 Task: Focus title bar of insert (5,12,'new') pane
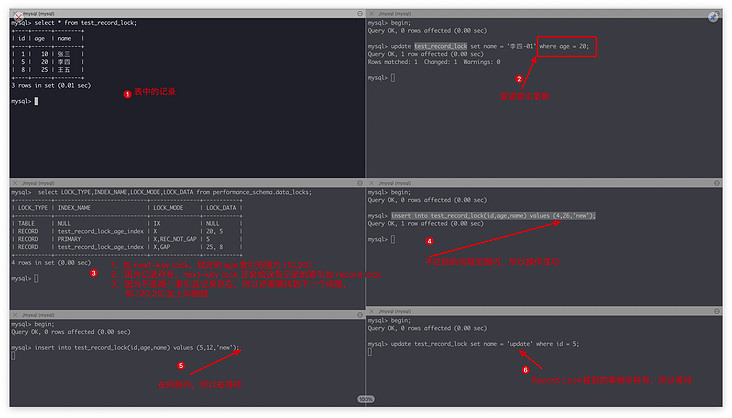pos(187,315)
